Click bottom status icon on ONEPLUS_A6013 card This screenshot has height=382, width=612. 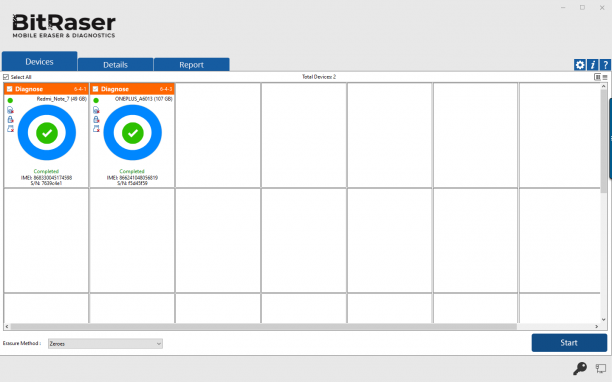click(96, 129)
